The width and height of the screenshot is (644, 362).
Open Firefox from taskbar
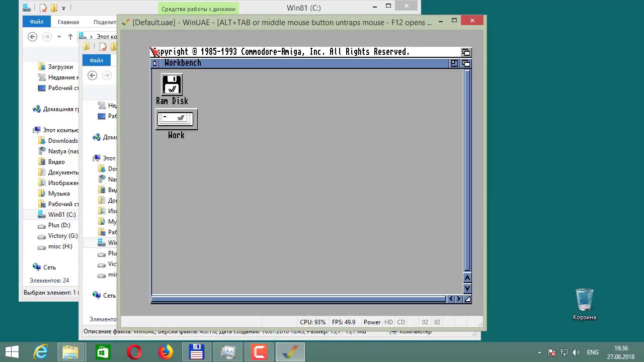(165, 352)
